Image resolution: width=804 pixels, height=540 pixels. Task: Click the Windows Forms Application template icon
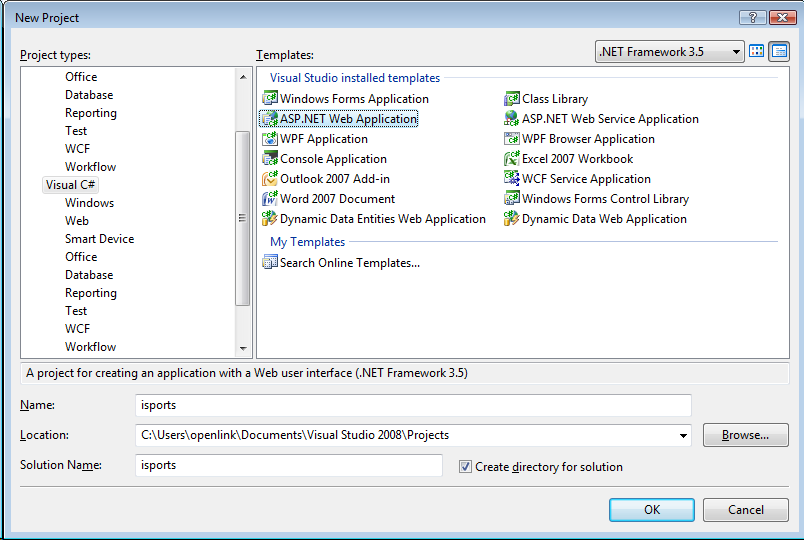coord(270,98)
